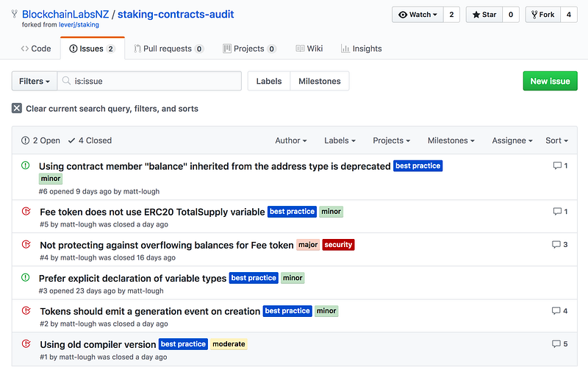Open the 4 comments on generation event issue
Image resolution: width=588 pixels, height=375 pixels.
point(560,311)
